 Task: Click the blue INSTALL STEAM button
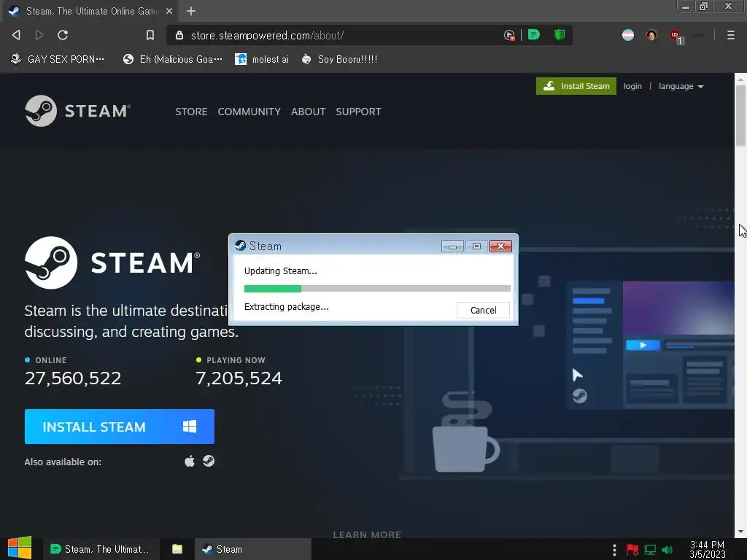point(120,427)
